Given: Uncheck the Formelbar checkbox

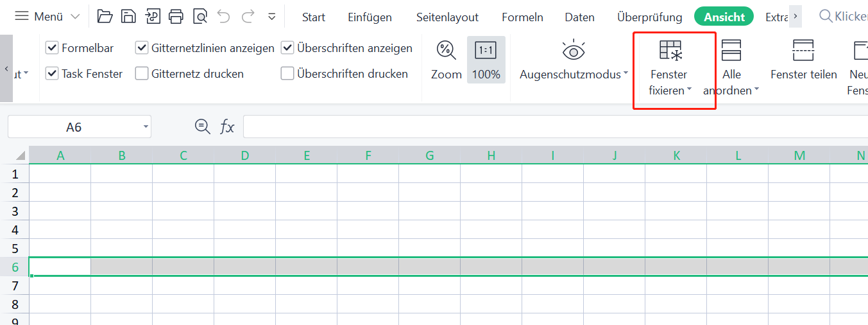Looking at the screenshot, I should click(52, 48).
